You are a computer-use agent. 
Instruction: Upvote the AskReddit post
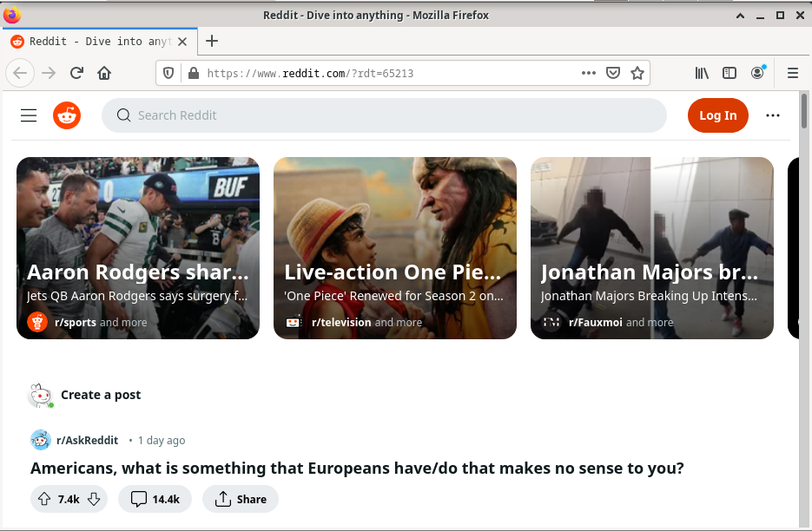(44, 499)
